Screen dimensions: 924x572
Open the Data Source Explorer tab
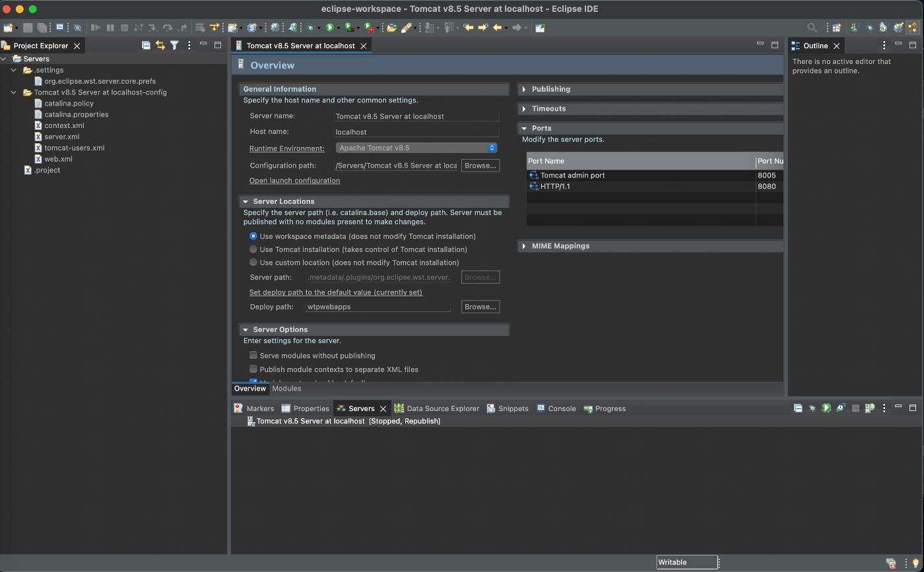pos(436,408)
